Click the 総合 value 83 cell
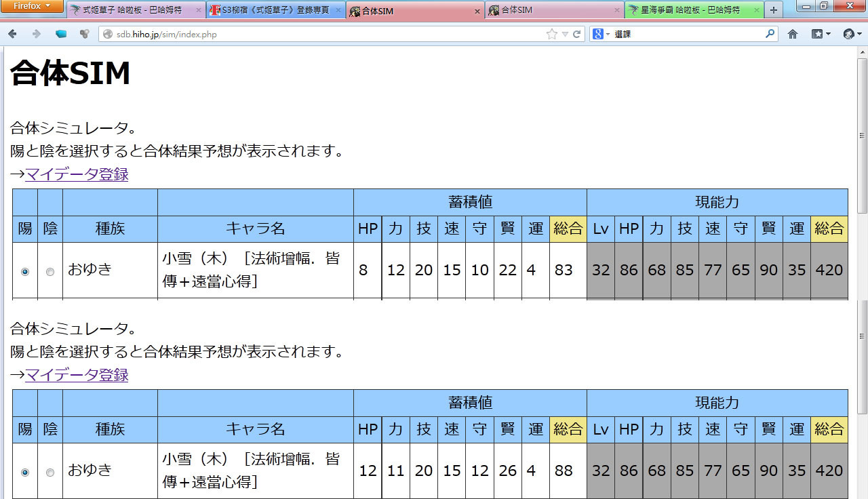 (568, 271)
